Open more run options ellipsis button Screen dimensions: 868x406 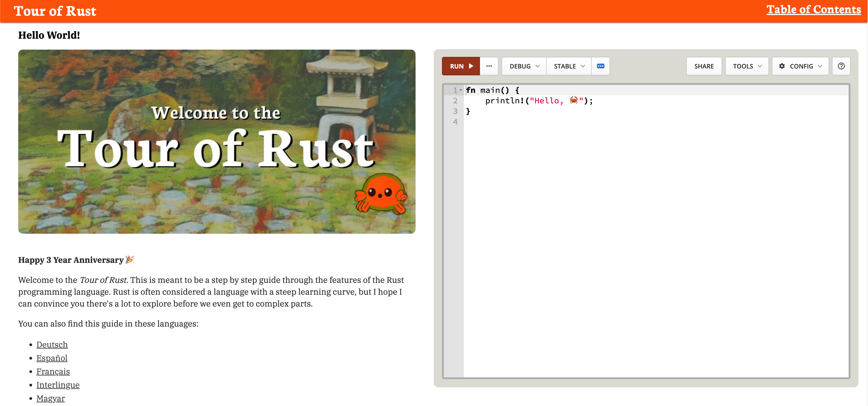(x=489, y=66)
